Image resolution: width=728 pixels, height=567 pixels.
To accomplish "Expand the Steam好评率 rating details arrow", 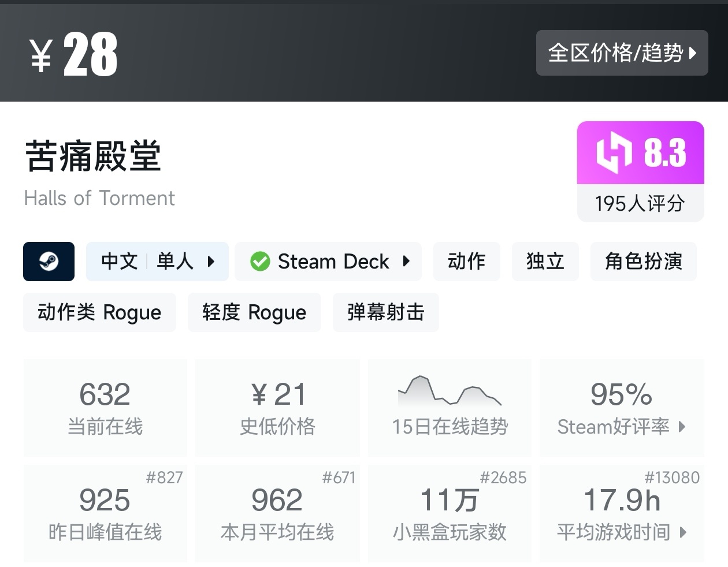I will [x=682, y=427].
